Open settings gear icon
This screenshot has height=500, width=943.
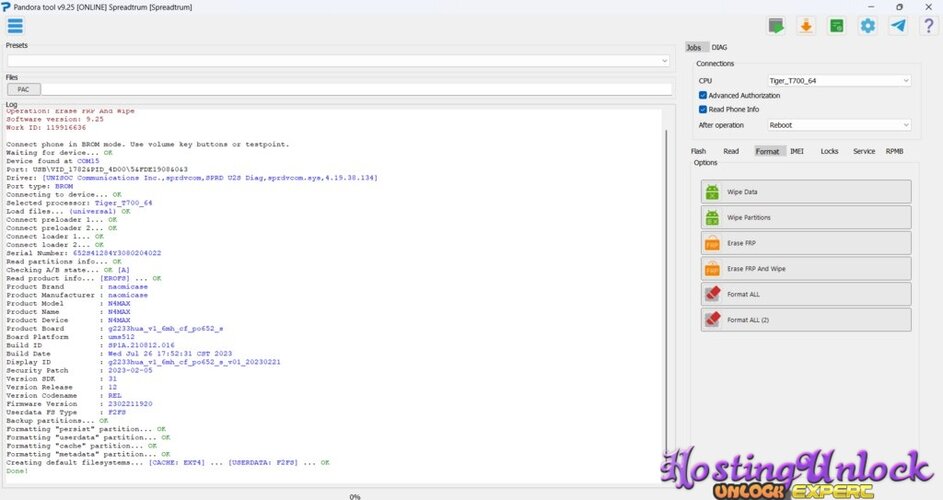pos(868,26)
